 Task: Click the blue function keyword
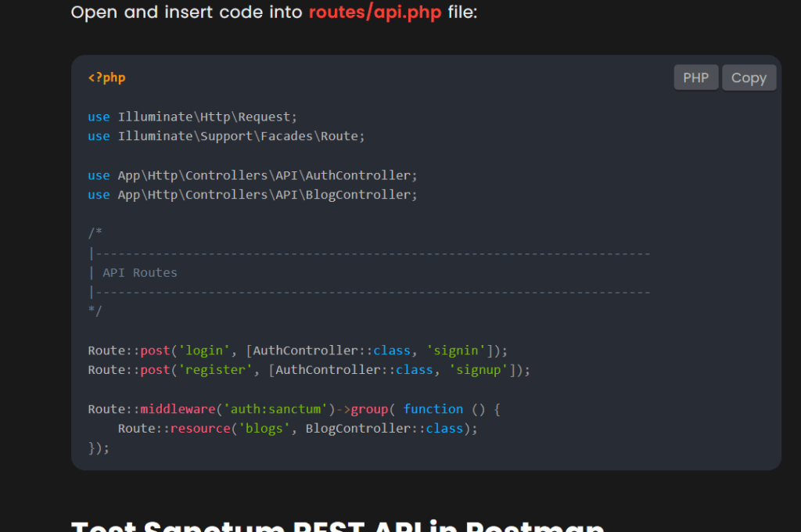coord(433,409)
